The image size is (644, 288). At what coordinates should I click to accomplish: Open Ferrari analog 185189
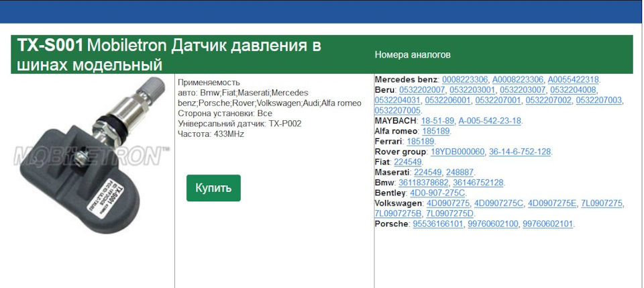tap(421, 142)
